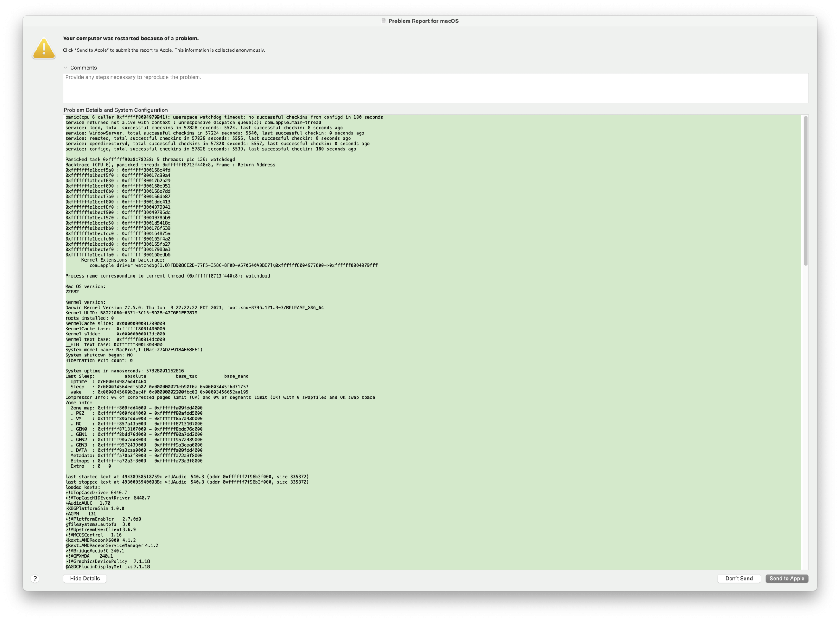Click the details pane vertical scrollbar thumb

click(x=806, y=190)
